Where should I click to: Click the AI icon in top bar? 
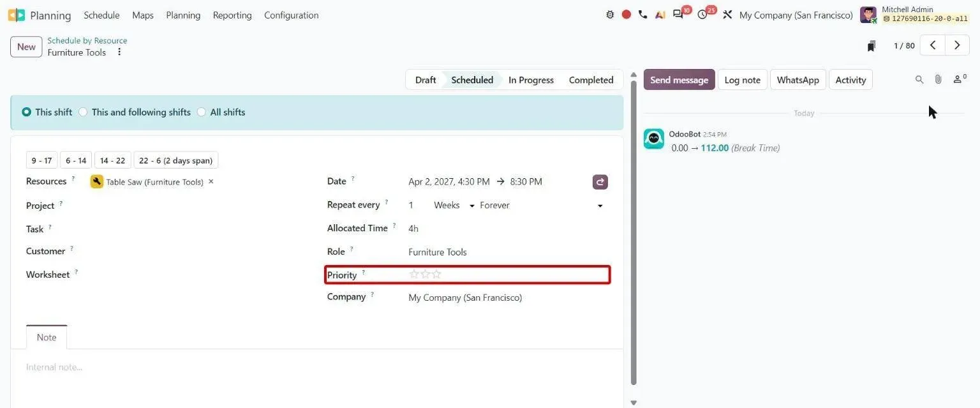click(x=660, y=15)
